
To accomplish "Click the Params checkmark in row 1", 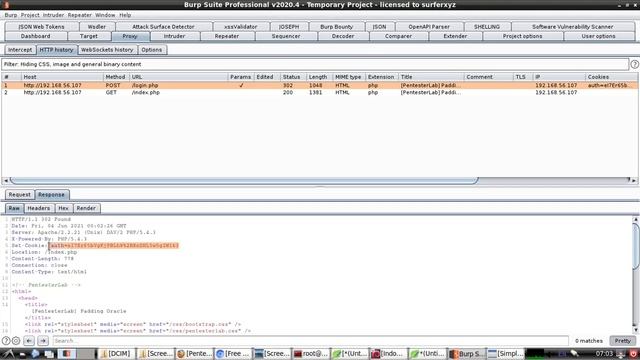I will [241, 85].
